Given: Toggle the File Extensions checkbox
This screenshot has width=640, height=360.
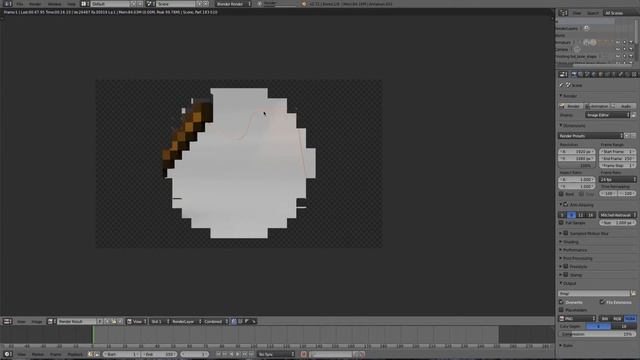Looking at the screenshot, I should (x=602, y=302).
